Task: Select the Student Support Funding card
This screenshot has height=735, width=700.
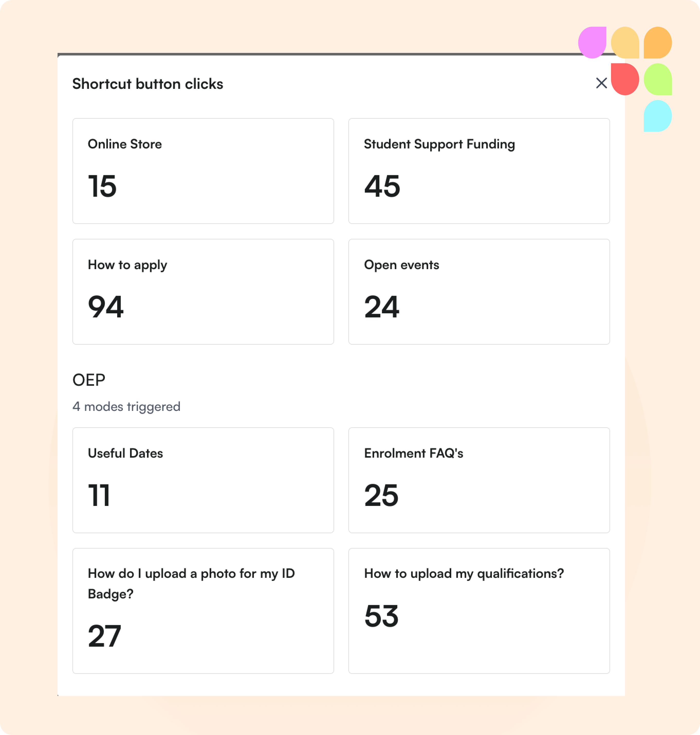Action: pos(479,171)
